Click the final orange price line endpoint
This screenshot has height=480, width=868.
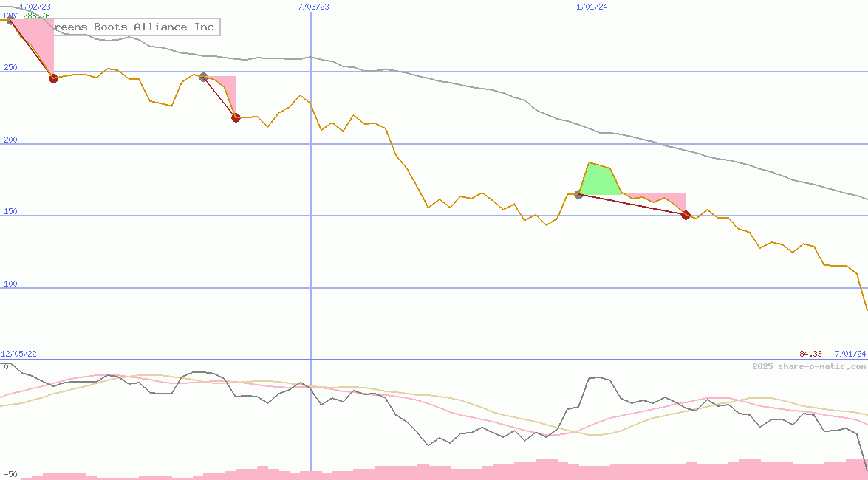(864, 310)
